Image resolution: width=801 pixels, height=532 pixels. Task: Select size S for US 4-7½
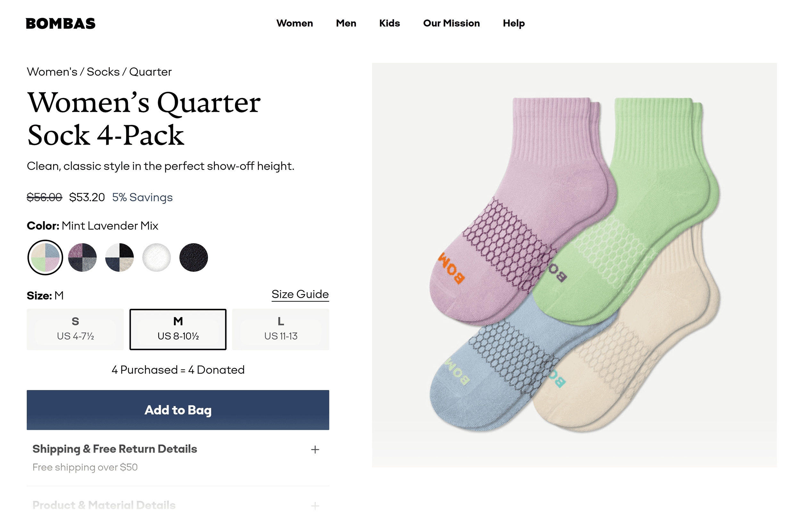(75, 329)
